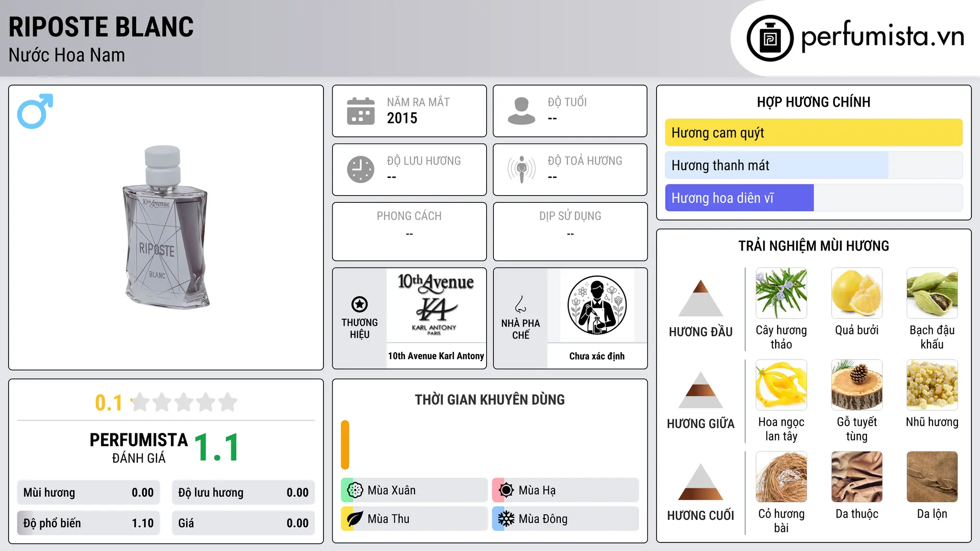Screen dimensions: 980x551
Task: Click the Độ lưu hương 0.00 score row
Action: pos(243,493)
